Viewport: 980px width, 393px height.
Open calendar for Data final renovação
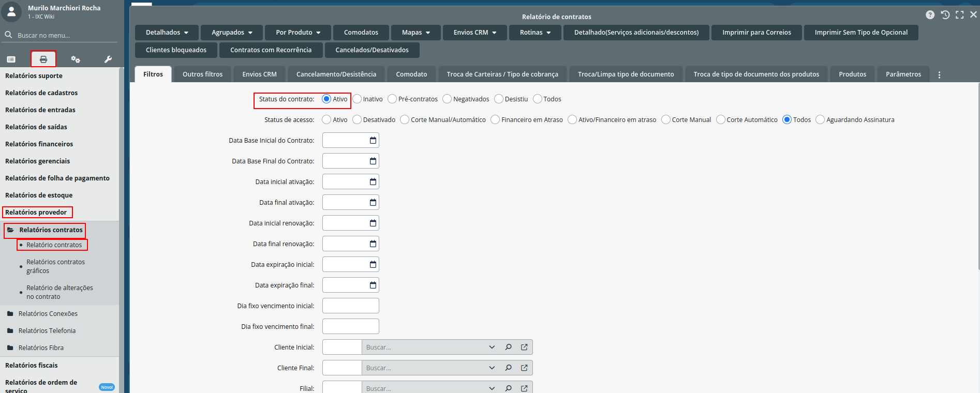pos(373,244)
